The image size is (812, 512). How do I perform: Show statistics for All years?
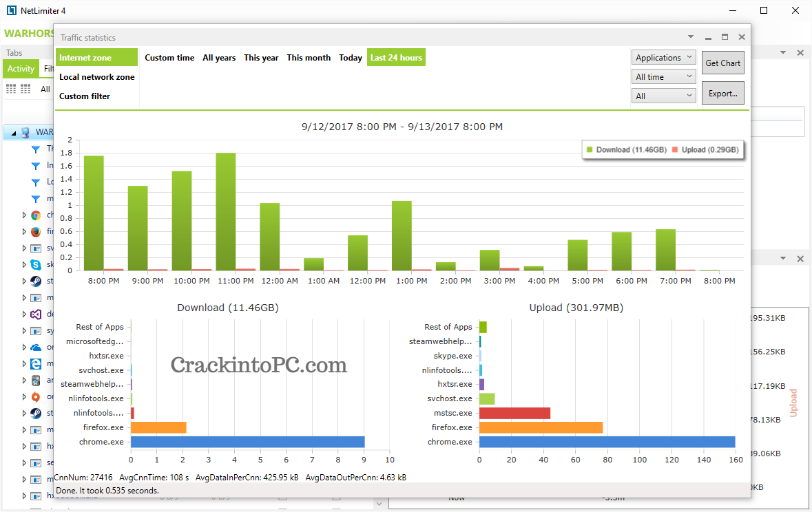219,58
